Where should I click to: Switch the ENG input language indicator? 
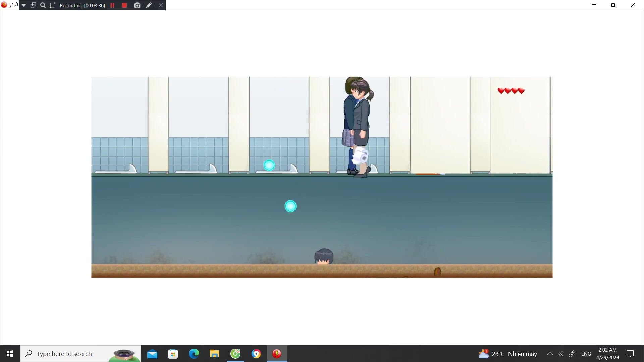point(586,354)
